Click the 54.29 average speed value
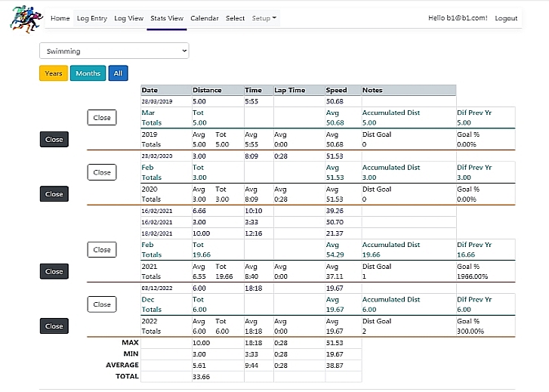This screenshot has width=549, height=392. 335,255
